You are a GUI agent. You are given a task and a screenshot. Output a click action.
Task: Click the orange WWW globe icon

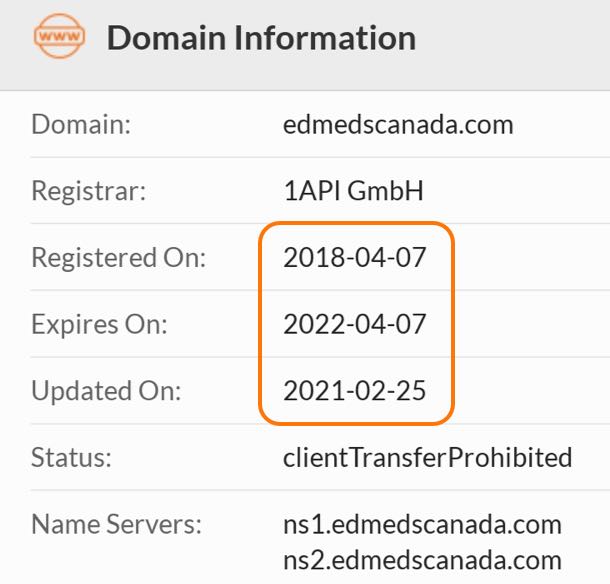pyautogui.click(x=59, y=36)
